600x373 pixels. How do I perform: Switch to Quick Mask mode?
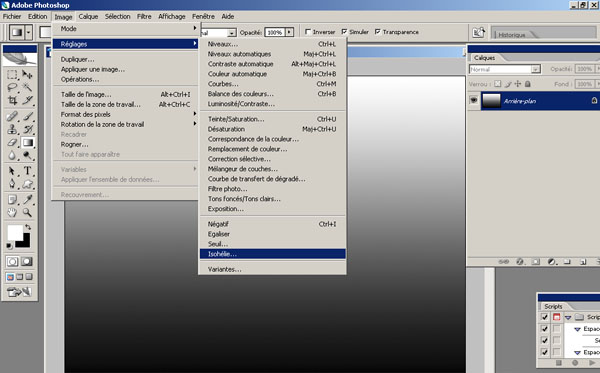pyautogui.click(x=27, y=262)
